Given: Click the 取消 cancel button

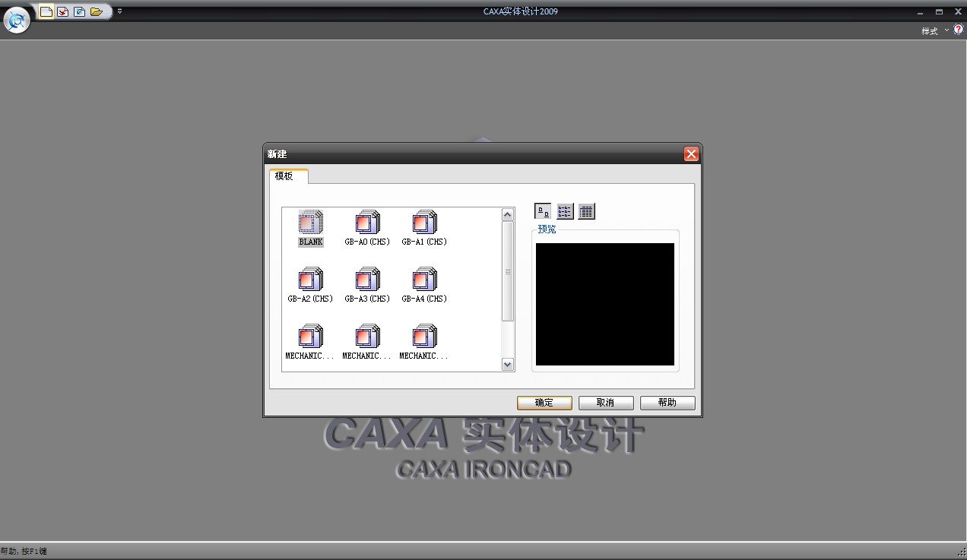Looking at the screenshot, I should 606,403.
